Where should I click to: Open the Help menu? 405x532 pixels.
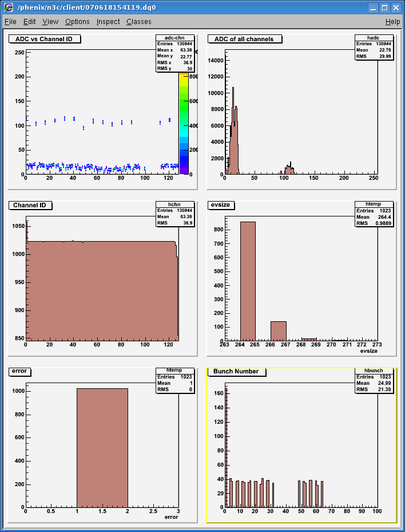392,22
